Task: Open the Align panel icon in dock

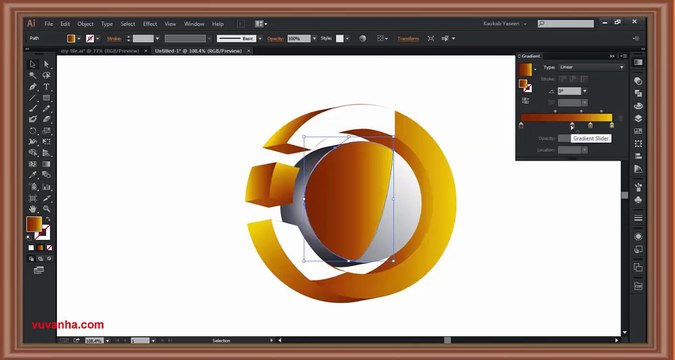Action: (638, 156)
